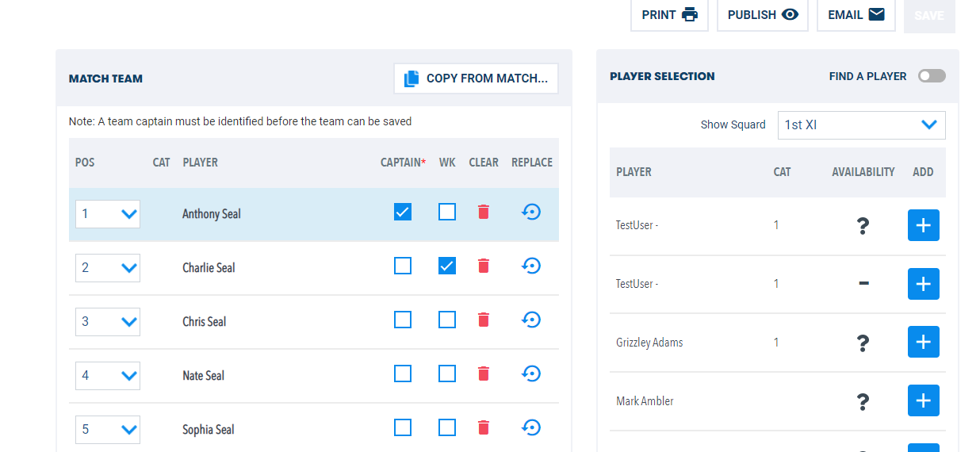Select player name Charlie Seal
This screenshot has width=980, height=452.
coord(209,268)
